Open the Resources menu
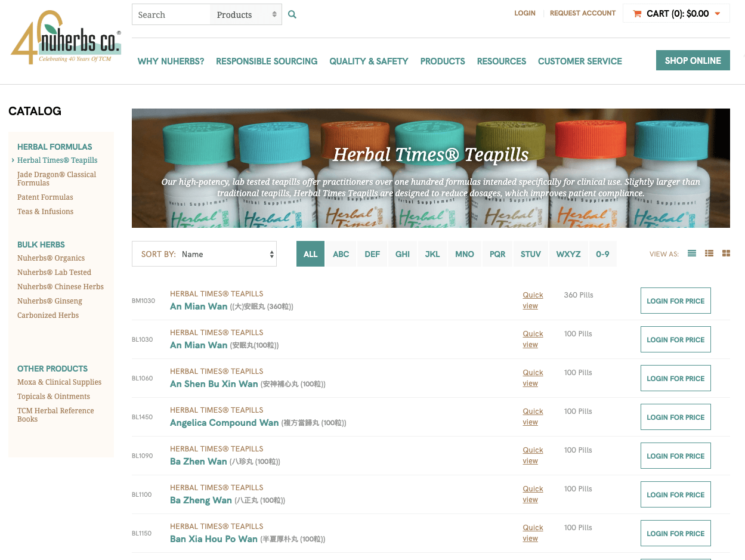 pyautogui.click(x=502, y=61)
